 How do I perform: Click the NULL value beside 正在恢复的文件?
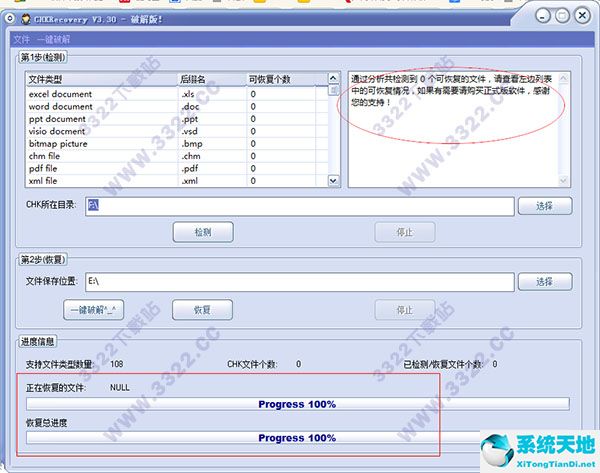tap(120, 388)
